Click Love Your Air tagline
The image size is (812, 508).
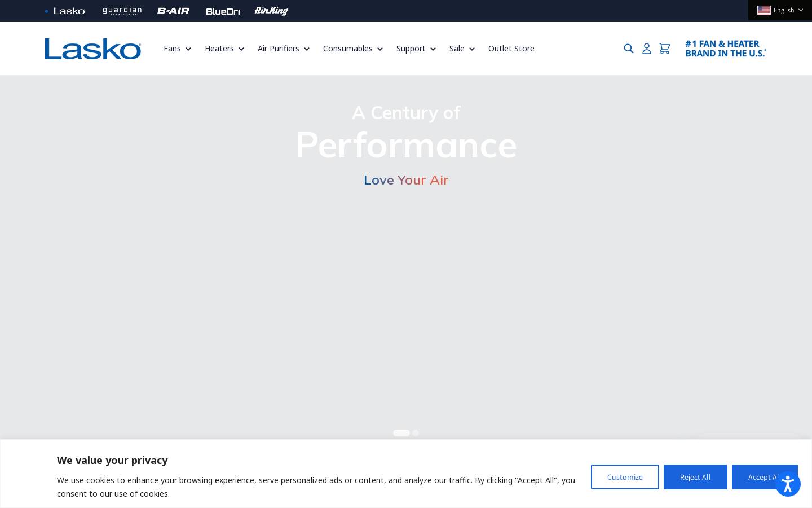(x=406, y=180)
